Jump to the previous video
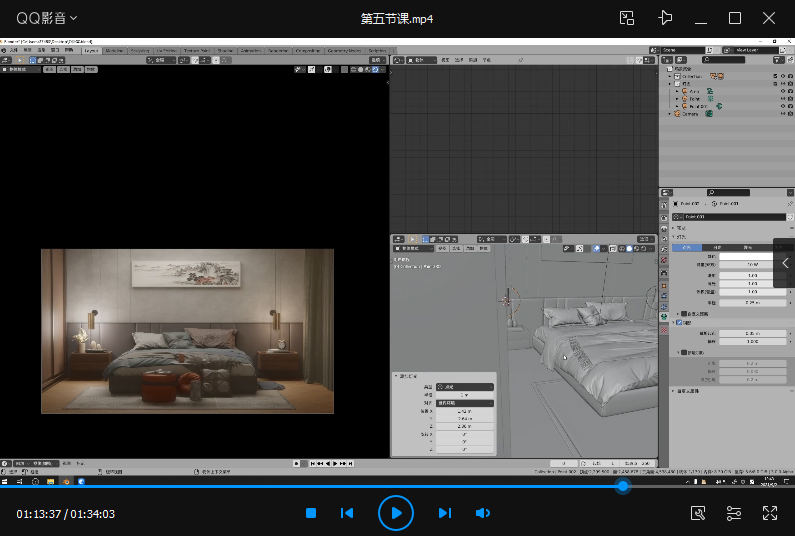 (347, 513)
